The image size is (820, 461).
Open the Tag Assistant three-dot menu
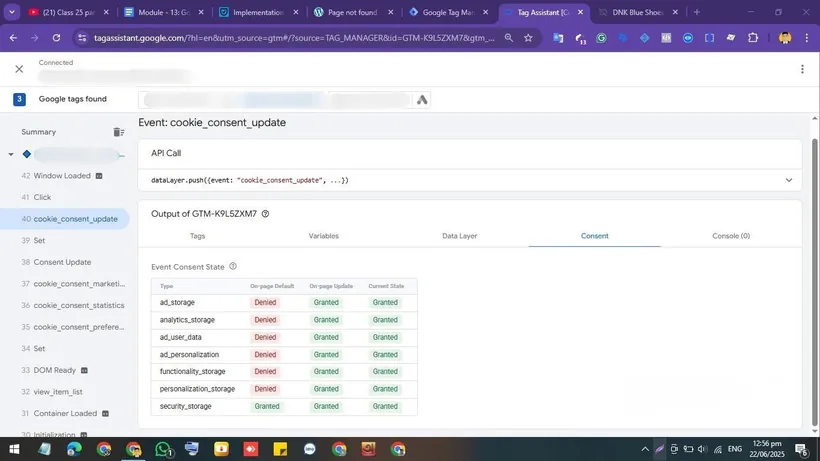[x=802, y=69]
